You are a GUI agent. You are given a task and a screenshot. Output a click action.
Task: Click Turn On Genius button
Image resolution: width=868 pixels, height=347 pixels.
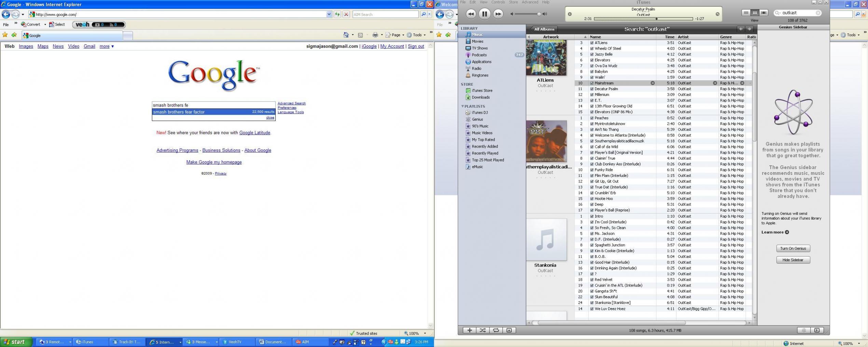tap(793, 249)
